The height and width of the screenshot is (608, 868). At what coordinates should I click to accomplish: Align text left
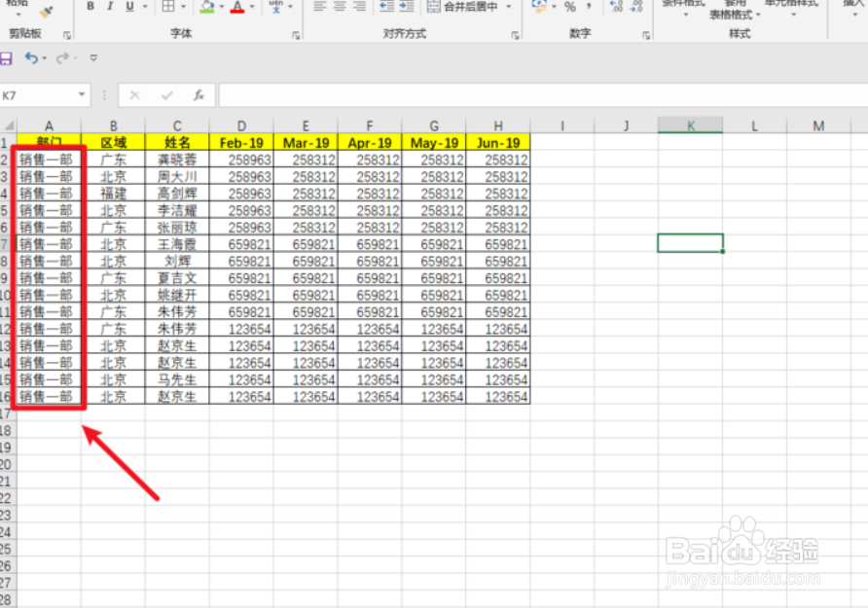[319, 6]
